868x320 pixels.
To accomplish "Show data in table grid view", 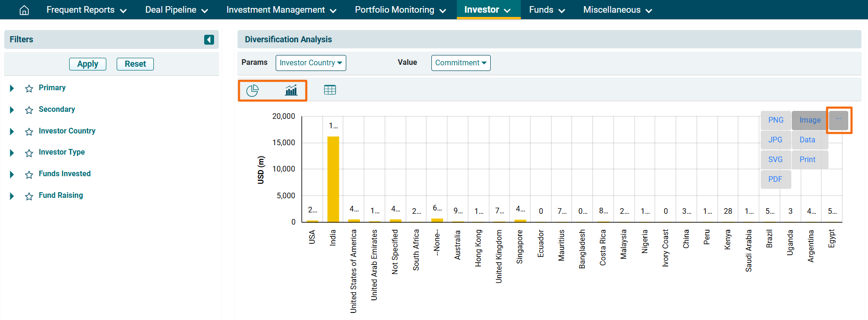I will point(330,90).
